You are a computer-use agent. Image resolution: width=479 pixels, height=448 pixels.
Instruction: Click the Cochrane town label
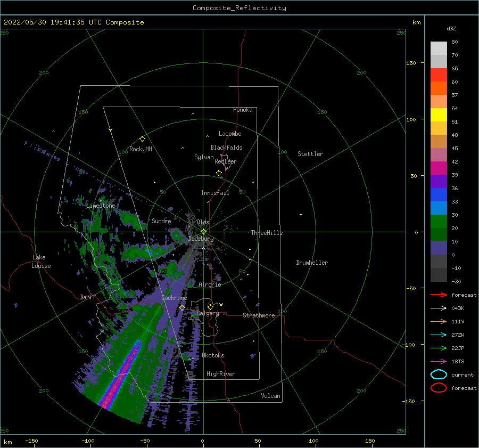tap(174, 298)
